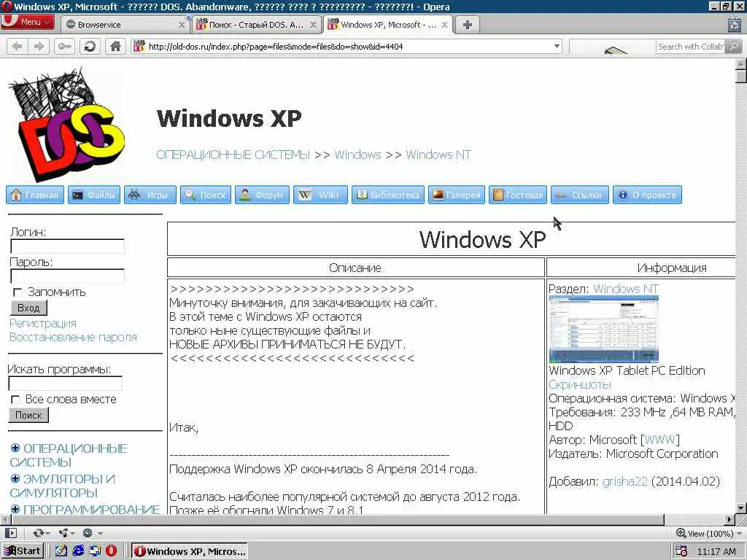Expand the ЭМУЛЯТОРЫ И СИМУЛЯТОРЫ tree plus icon

(x=15, y=478)
